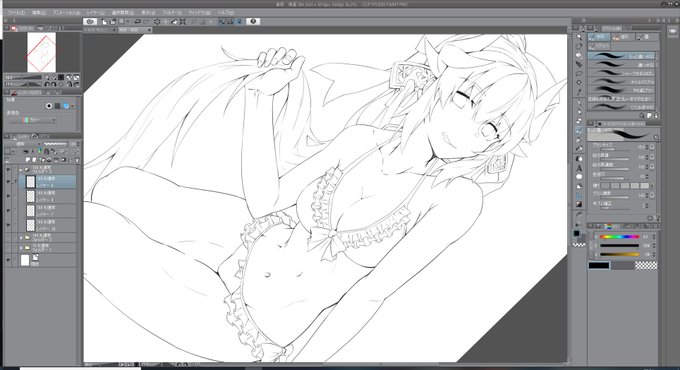Click the Brush size stepper arrows
This screenshot has height=370, width=680.
[x=647, y=147]
